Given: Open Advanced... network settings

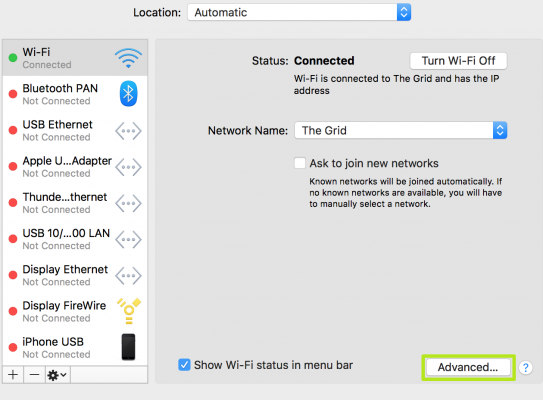Looking at the screenshot, I should 468,367.
